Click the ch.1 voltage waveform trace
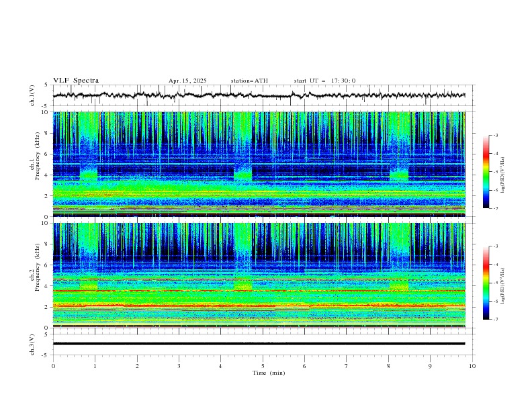The width and height of the screenshot is (532, 411). click(259, 95)
